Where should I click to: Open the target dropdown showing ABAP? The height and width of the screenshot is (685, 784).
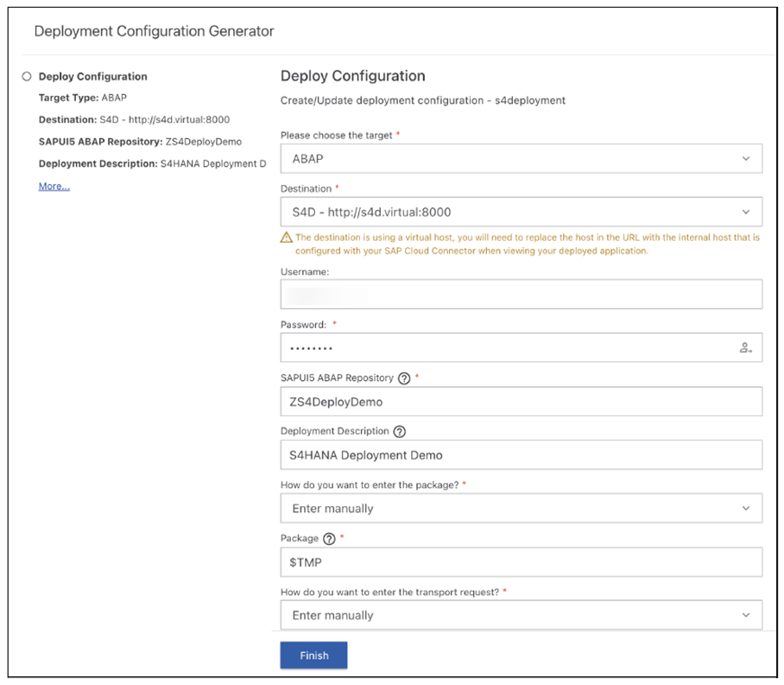(521, 159)
